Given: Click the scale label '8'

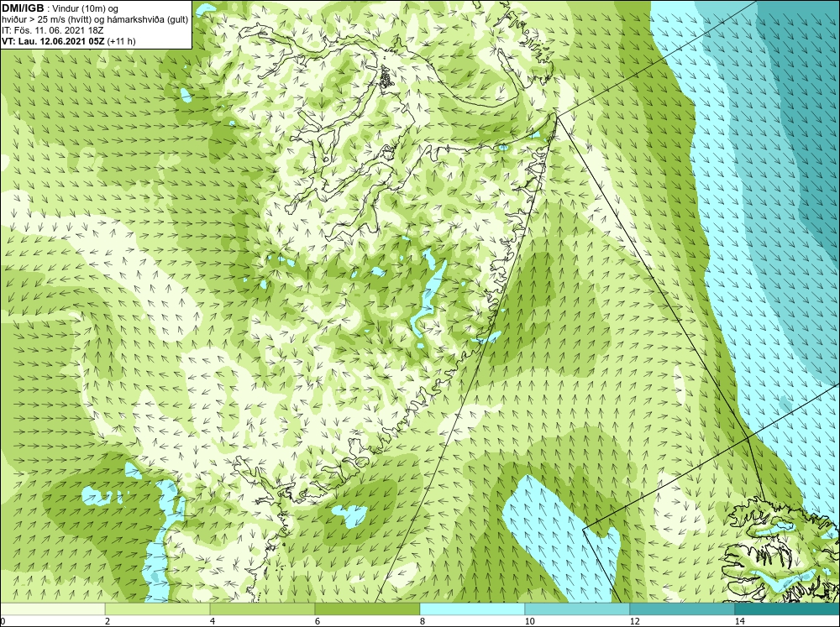Looking at the screenshot, I should [x=423, y=621].
